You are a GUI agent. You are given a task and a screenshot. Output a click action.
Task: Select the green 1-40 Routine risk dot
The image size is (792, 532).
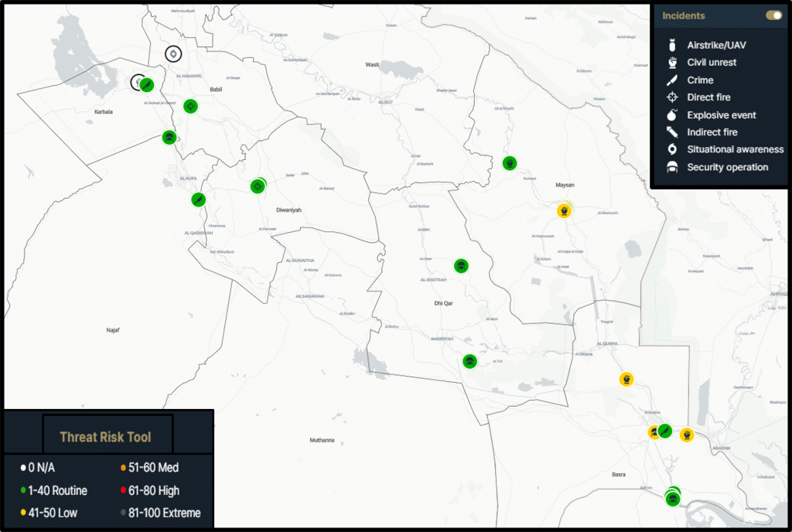click(23, 490)
